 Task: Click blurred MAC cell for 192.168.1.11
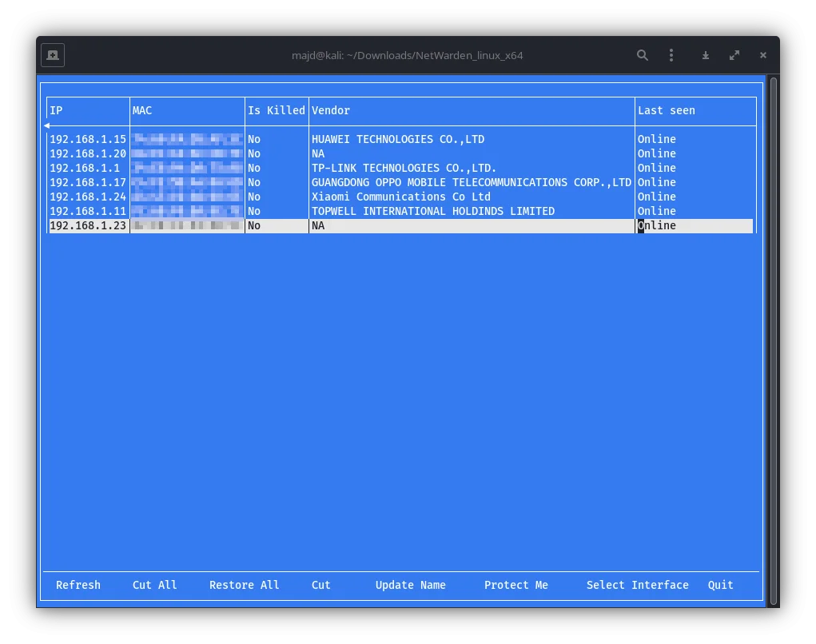click(187, 212)
